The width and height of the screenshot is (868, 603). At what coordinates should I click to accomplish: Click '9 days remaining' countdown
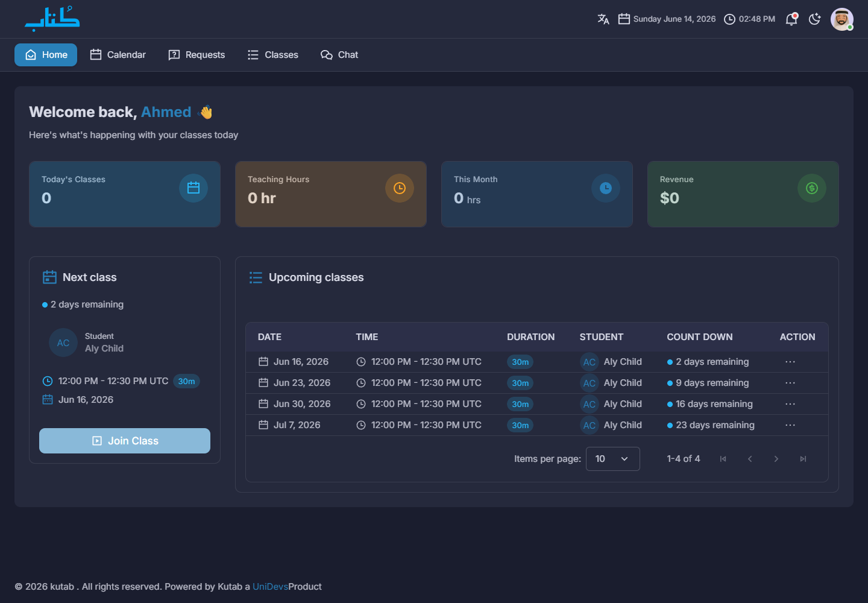(x=712, y=383)
